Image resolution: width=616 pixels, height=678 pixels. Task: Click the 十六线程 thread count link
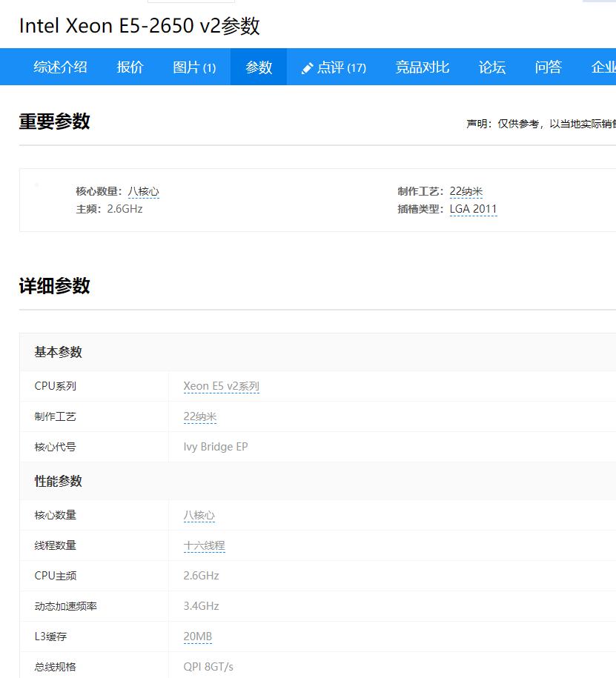[204, 545]
